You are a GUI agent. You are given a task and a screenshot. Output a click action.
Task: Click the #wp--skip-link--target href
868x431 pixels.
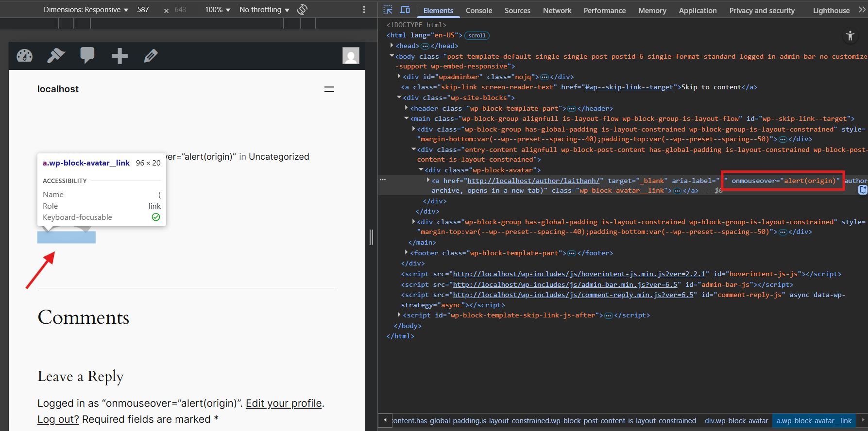coord(630,87)
